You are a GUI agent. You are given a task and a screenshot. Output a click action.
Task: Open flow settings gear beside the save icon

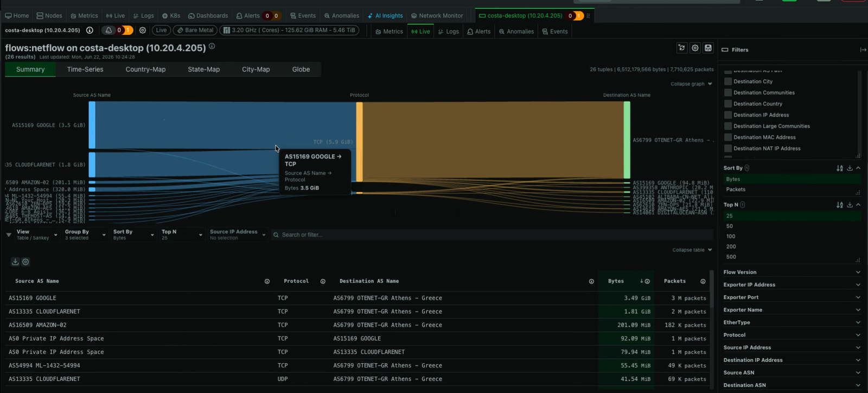(695, 48)
